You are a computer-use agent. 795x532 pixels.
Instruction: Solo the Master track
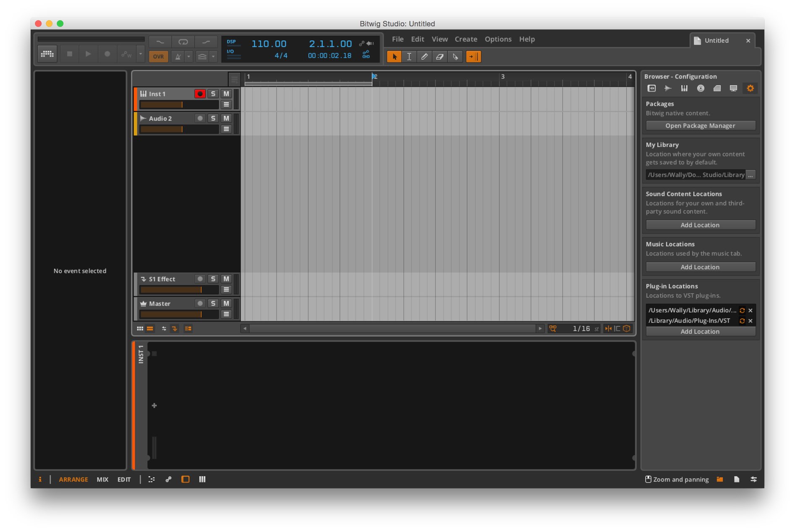pyautogui.click(x=213, y=303)
